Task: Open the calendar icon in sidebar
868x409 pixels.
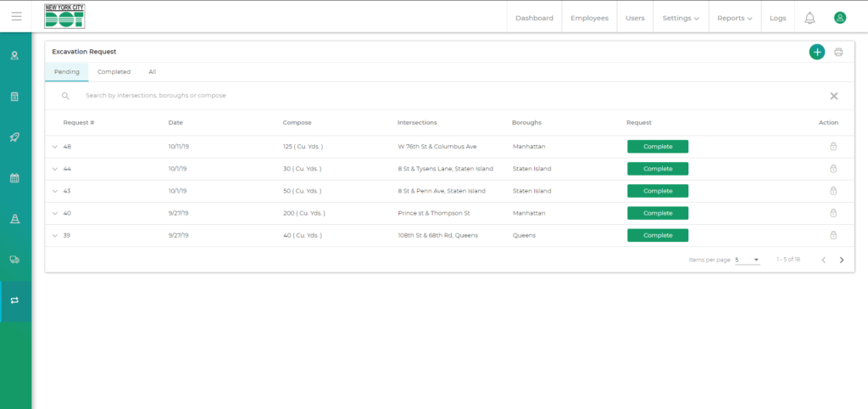Action: (x=14, y=178)
